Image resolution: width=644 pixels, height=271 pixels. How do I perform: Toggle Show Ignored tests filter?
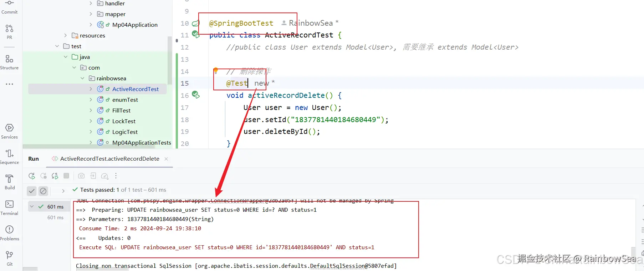point(43,191)
